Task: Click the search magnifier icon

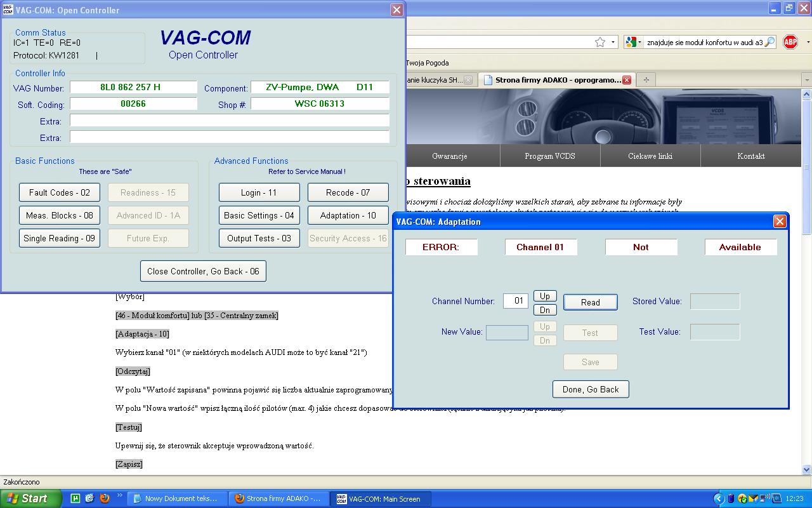Action: point(769,42)
